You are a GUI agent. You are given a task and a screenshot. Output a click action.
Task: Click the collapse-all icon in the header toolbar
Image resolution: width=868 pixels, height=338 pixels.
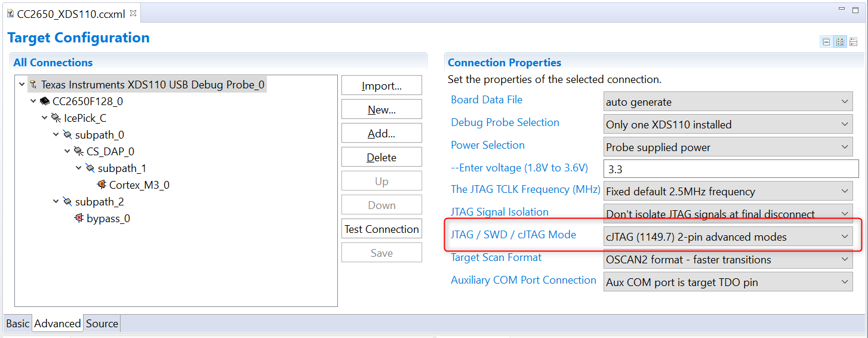[826, 42]
